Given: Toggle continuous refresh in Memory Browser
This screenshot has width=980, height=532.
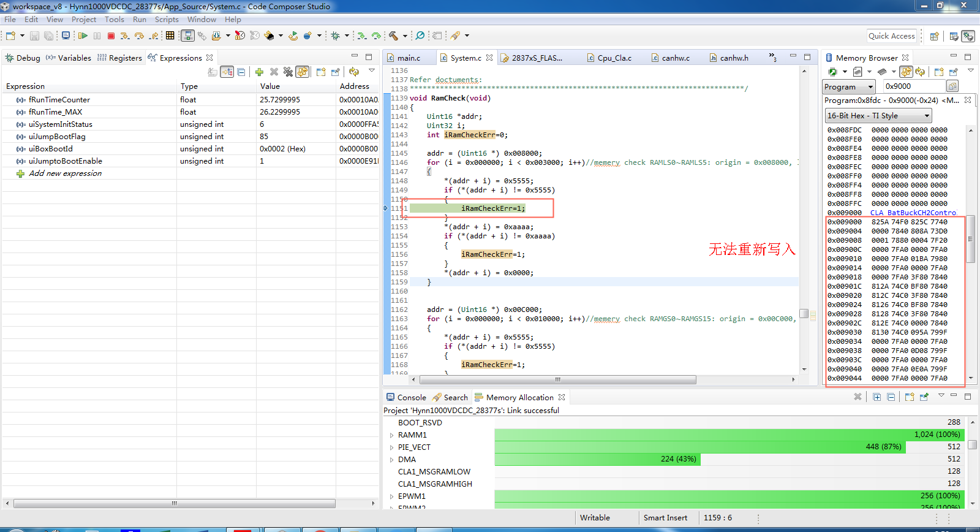Looking at the screenshot, I should [907, 72].
